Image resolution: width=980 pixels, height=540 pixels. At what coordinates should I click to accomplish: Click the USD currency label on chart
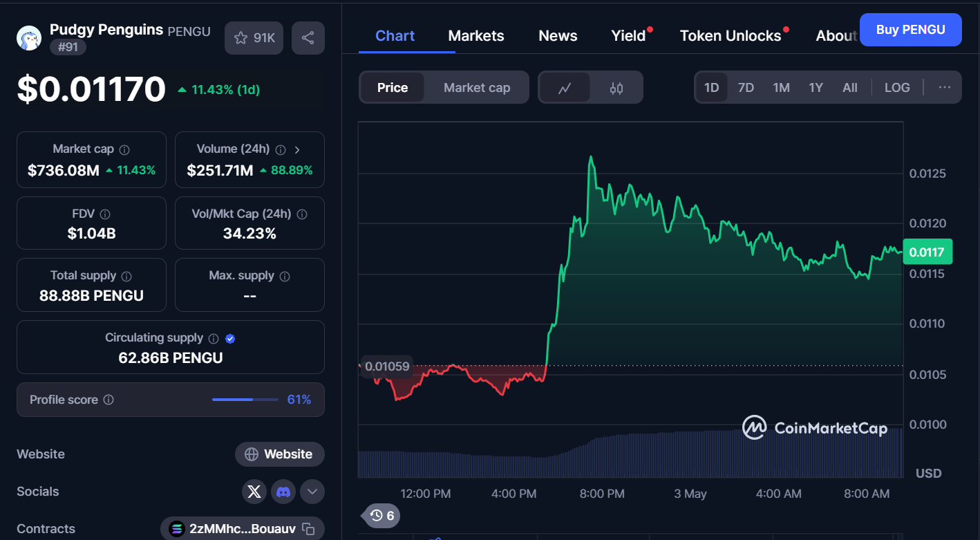coord(928,474)
